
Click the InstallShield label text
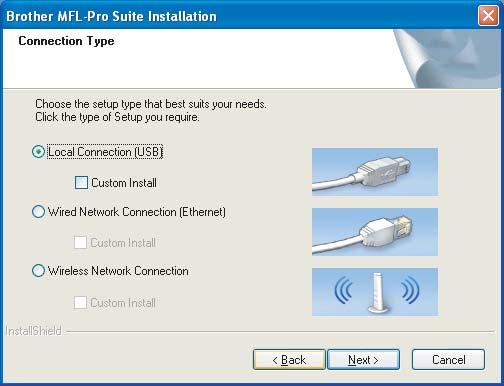pyautogui.click(x=34, y=331)
